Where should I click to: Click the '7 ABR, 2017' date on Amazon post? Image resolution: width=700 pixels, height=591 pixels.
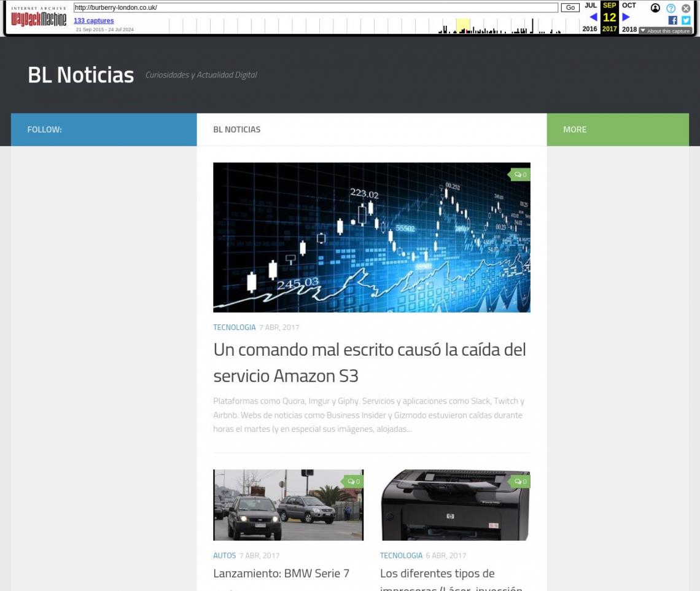pos(279,327)
